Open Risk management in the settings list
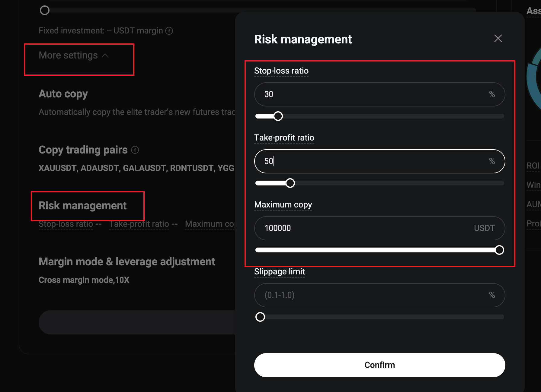Image resolution: width=541 pixels, height=392 pixels. pos(82,206)
